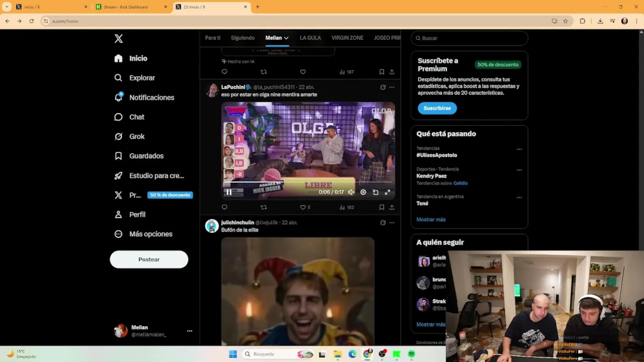Open Grok explain icon on julichinchulin post

click(x=383, y=223)
